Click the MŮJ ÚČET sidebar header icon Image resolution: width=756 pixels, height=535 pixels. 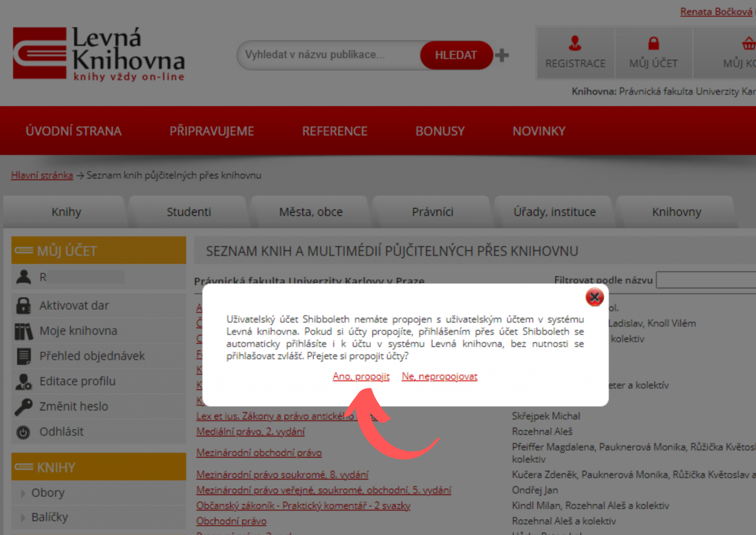(24, 251)
